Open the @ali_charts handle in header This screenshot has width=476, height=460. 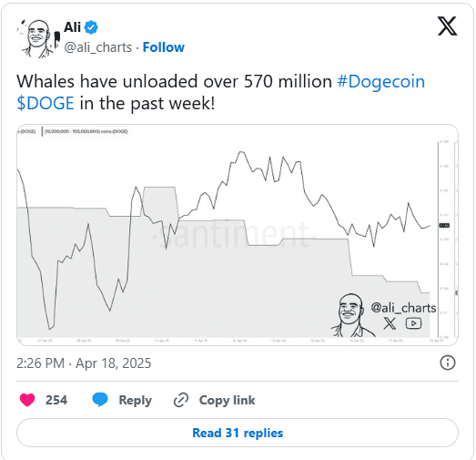tap(98, 47)
